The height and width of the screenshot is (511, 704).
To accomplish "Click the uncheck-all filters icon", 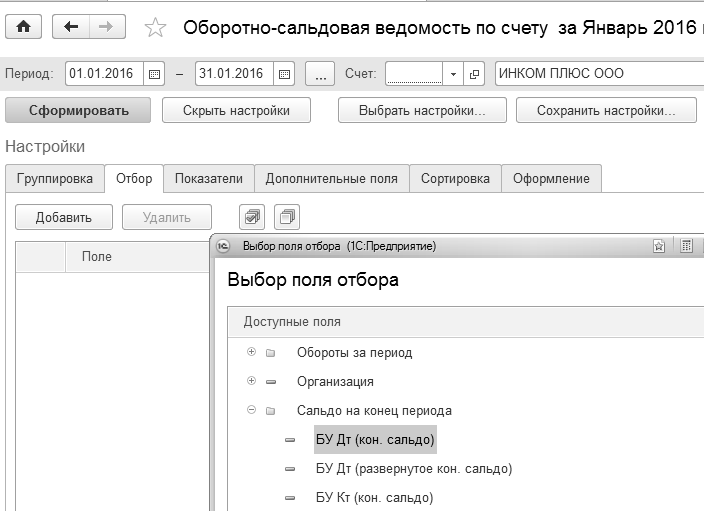I will coord(286,216).
